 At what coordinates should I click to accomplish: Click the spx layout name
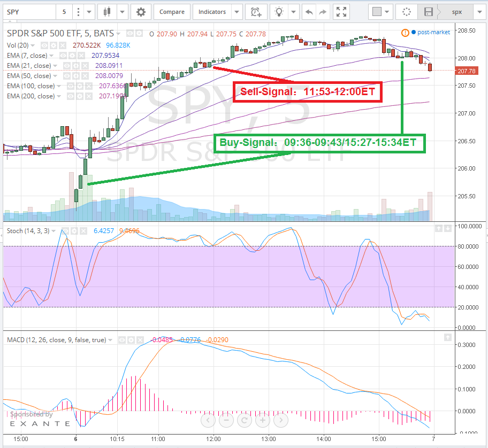click(456, 12)
